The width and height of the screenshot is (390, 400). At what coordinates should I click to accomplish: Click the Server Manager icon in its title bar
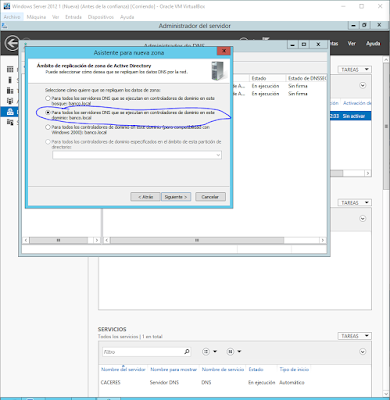coord(4,26)
